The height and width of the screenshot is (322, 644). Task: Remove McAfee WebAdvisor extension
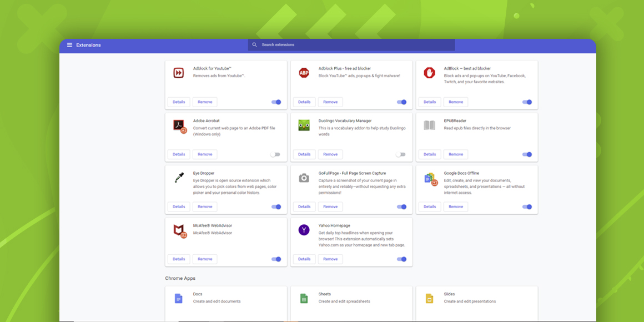(x=205, y=259)
